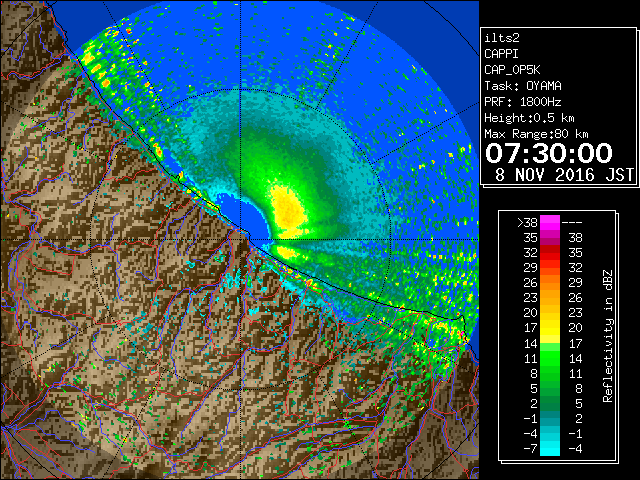The image size is (640, 480).
Task: Click the '---' legend entry at top
Action: coord(572,222)
